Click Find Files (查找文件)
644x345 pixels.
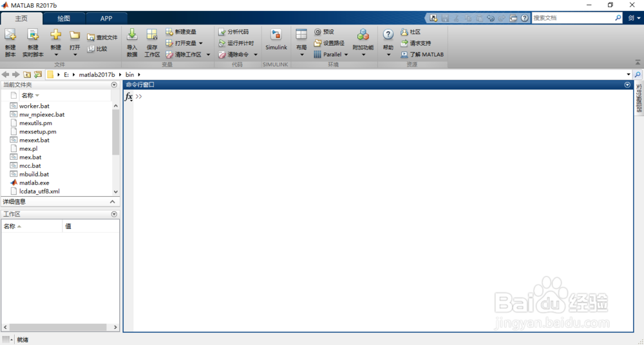102,37
